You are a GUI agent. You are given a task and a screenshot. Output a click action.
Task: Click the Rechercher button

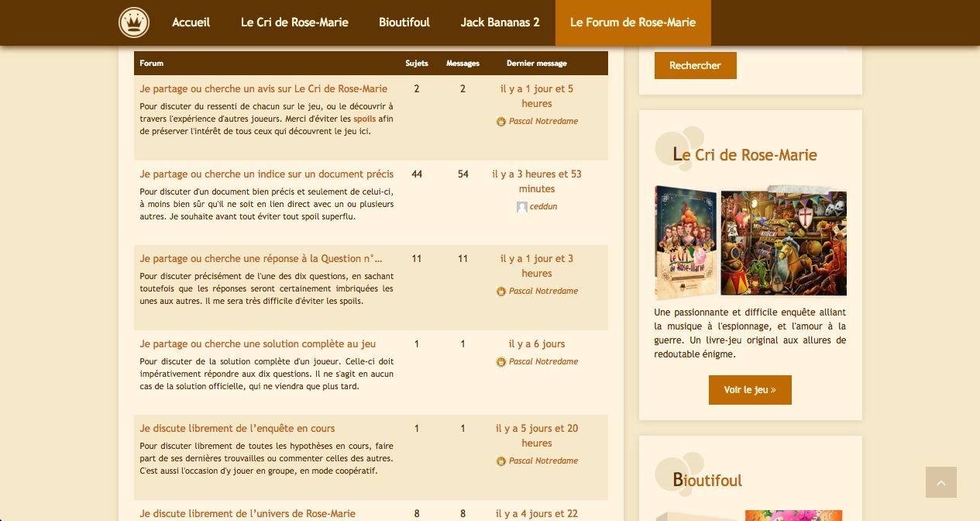click(696, 66)
